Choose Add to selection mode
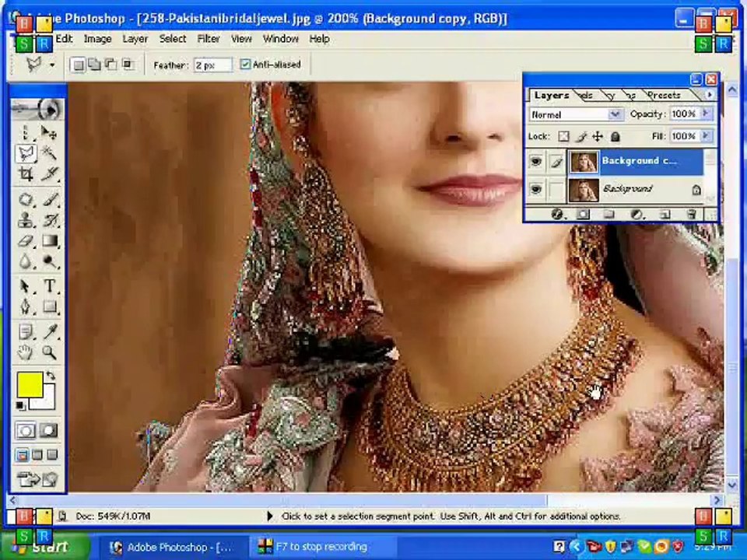747x560 pixels. 95,65
